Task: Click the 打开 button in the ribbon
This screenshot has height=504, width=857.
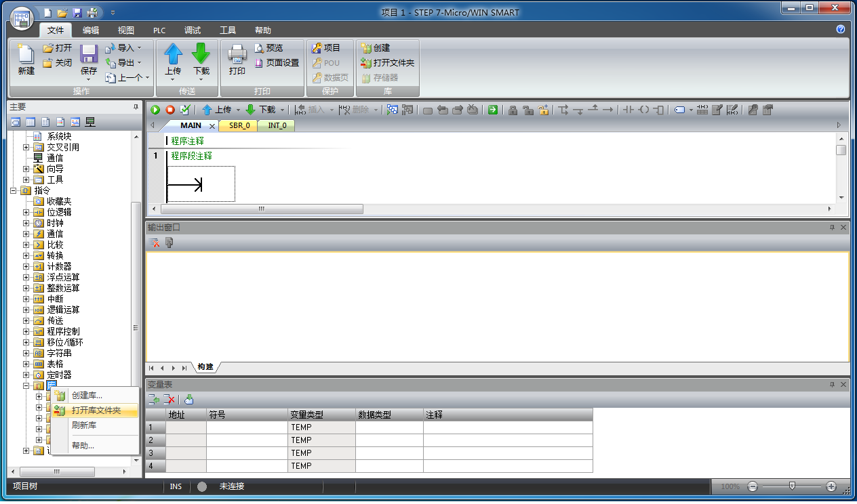Action: [x=57, y=48]
